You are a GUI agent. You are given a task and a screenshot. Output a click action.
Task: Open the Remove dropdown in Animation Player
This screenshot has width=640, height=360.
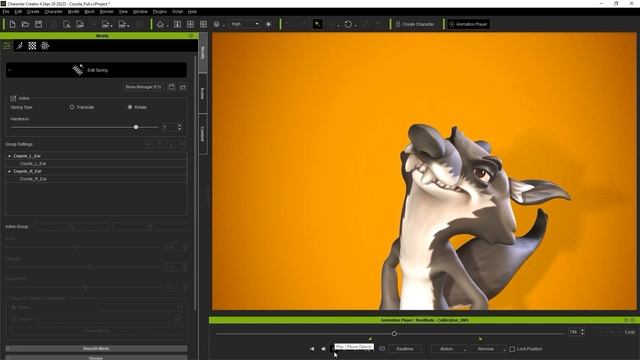point(488,349)
